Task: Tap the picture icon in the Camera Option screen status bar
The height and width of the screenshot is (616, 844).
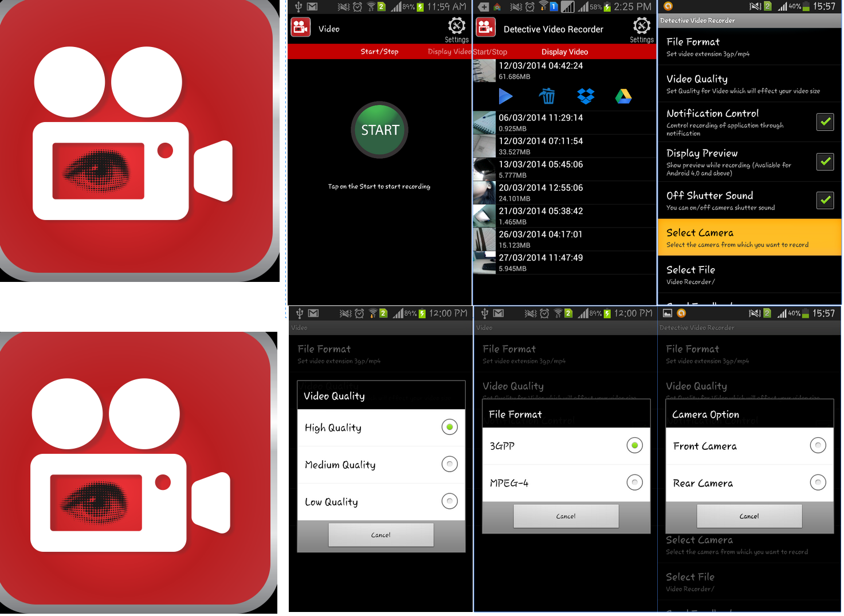Action: point(668,313)
